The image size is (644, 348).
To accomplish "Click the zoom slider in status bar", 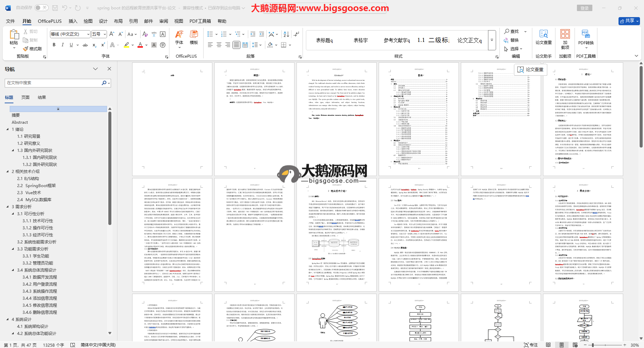I will pos(593,345).
